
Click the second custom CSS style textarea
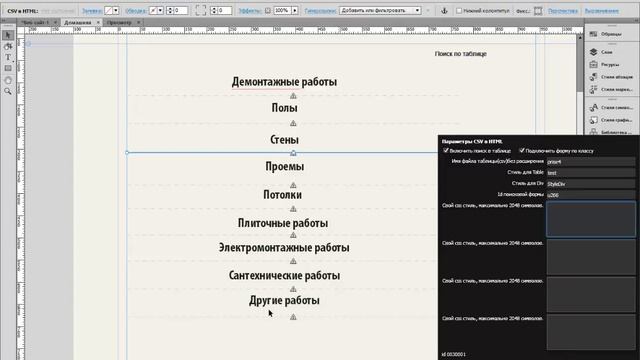[x=591, y=257]
